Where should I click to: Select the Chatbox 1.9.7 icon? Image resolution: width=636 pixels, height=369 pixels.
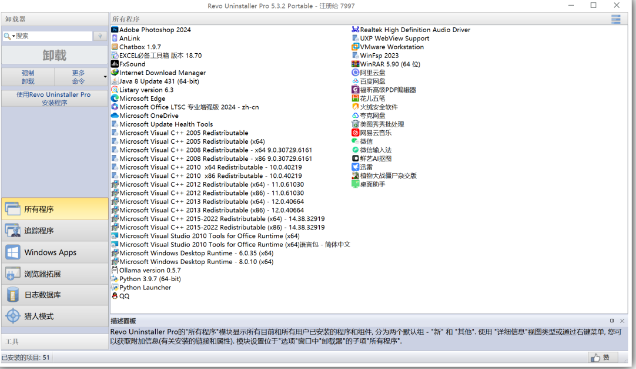click(115, 47)
